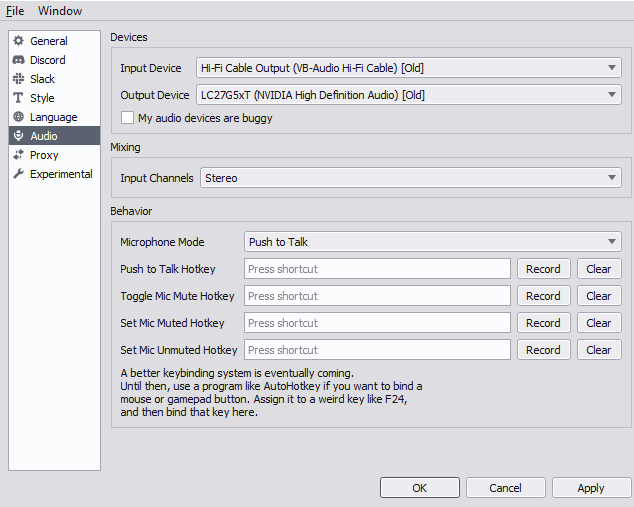Open the Proxy settings page
Screen dimensions: 634x507
coord(54,155)
